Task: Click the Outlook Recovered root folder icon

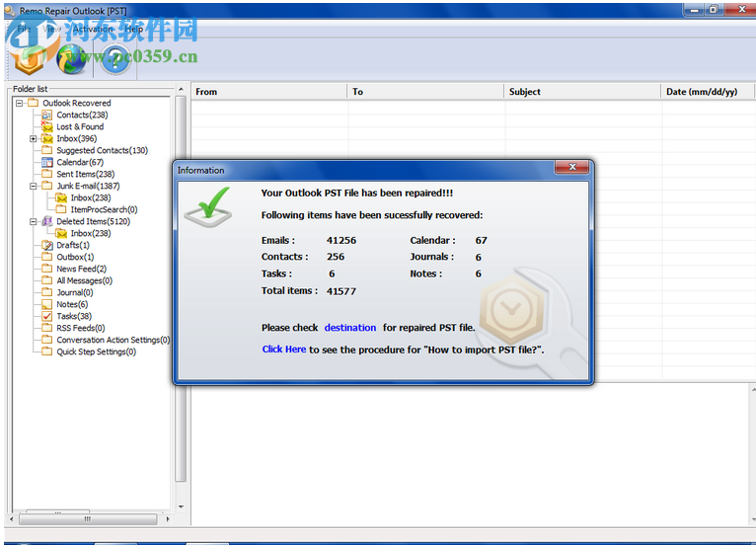Action: (x=33, y=103)
